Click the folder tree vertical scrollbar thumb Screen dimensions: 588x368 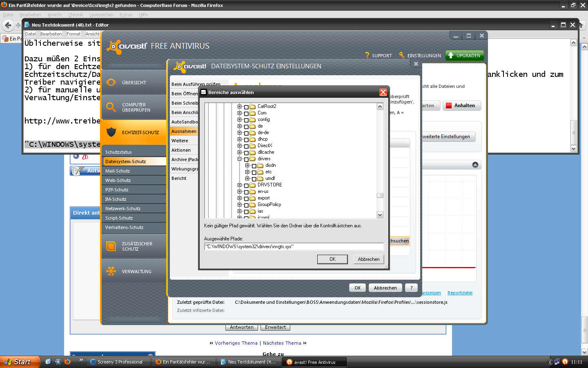[x=380, y=195]
